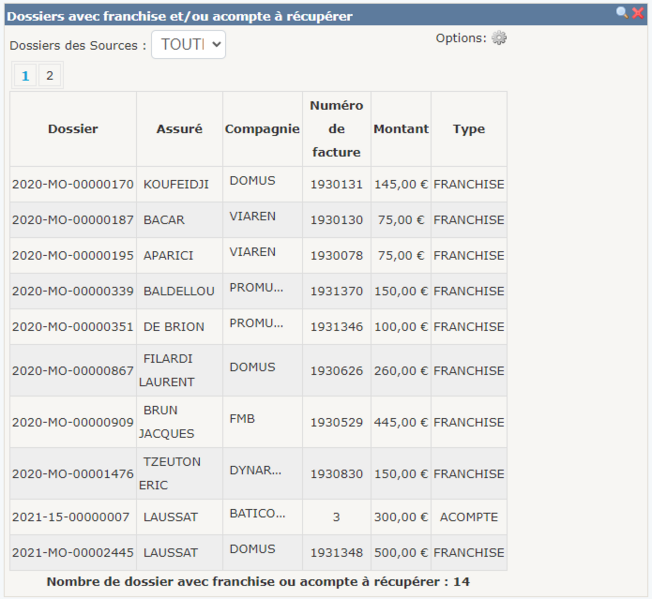Click the magnifier search icon in header

pos(622,13)
